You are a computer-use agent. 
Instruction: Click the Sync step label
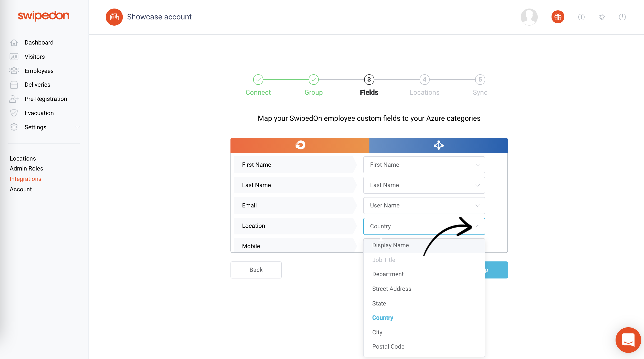[x=480, y=92]
